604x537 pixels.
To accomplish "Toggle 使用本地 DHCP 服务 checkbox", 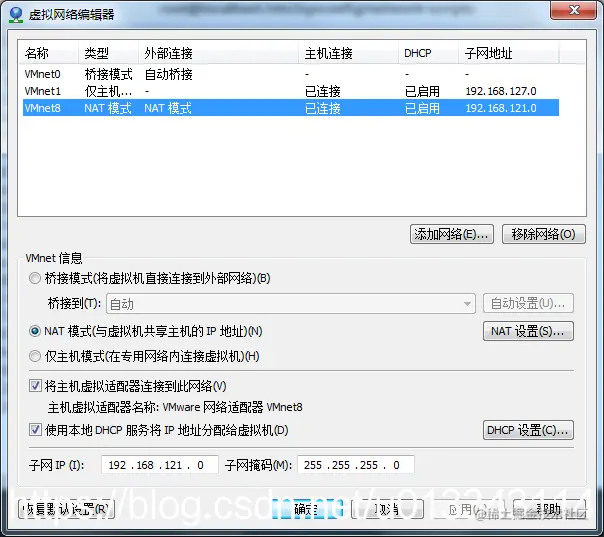I will tap(35, 430).
